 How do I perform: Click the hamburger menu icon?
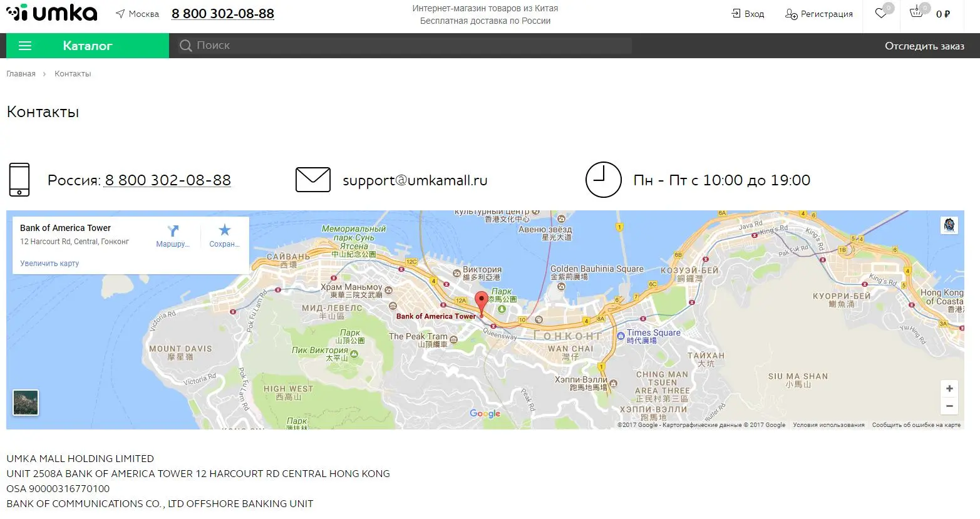pos(25,46)
